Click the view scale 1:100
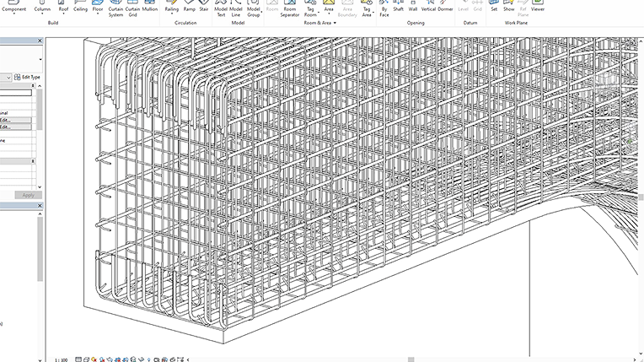Screen dimensions: 644x362 [62, 360]
